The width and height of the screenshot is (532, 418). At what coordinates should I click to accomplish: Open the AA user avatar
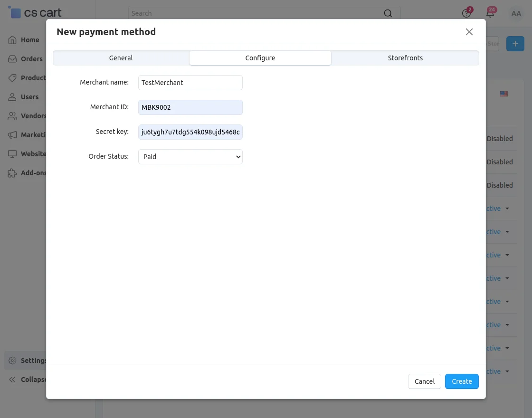pos(516,13)
